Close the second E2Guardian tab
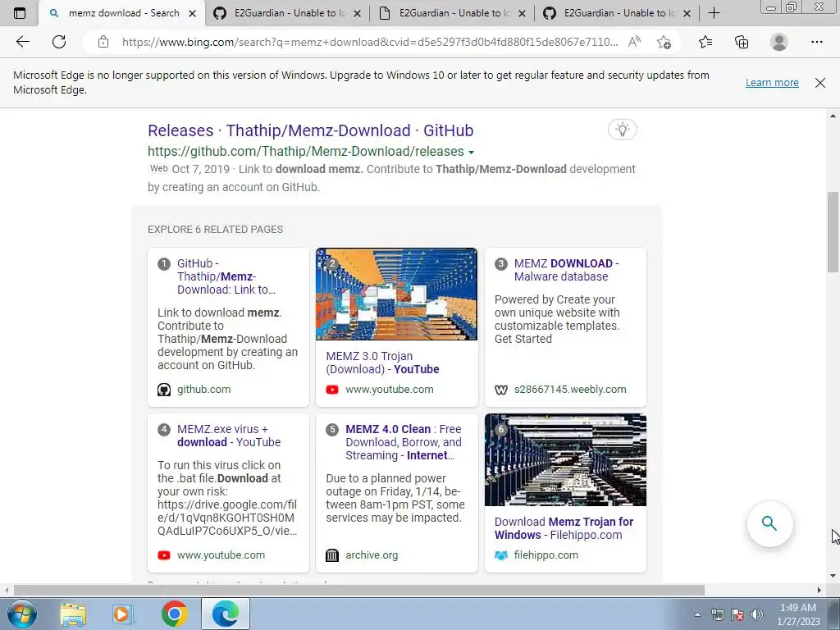The width and height of the screenshot is (840, 630). (358, 13)
